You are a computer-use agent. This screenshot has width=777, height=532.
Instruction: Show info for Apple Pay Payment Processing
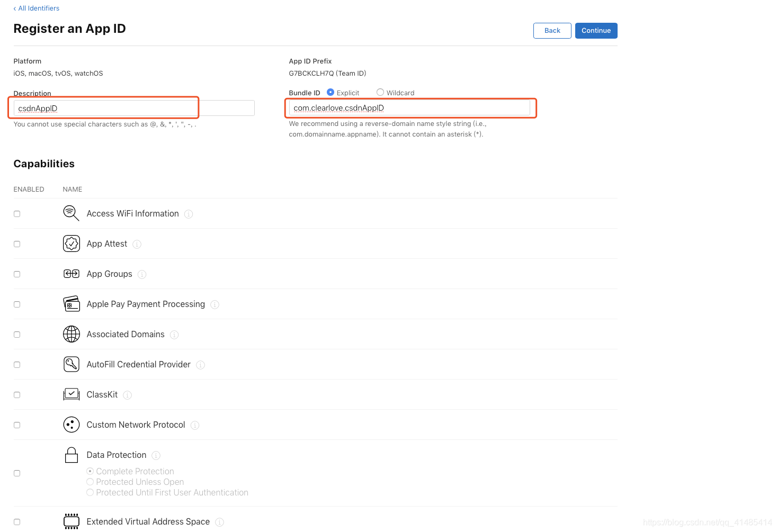215,304
